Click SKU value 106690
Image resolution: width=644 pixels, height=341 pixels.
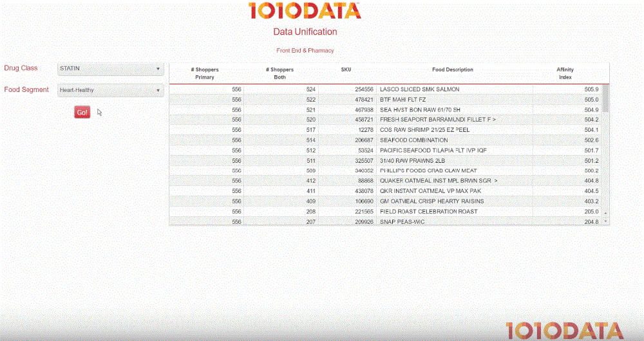pos(364,201)
